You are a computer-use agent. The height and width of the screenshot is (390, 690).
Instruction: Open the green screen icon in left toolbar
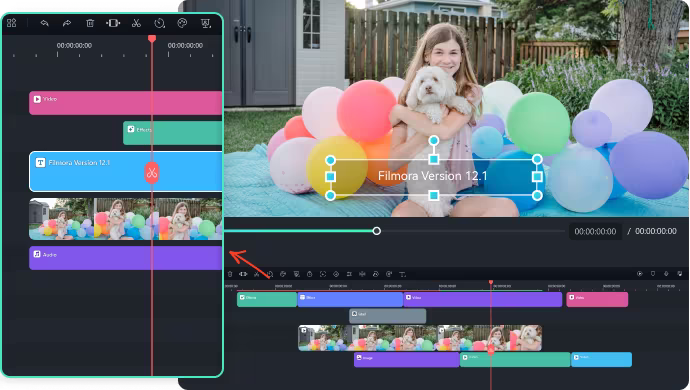[x=206, y=23]
